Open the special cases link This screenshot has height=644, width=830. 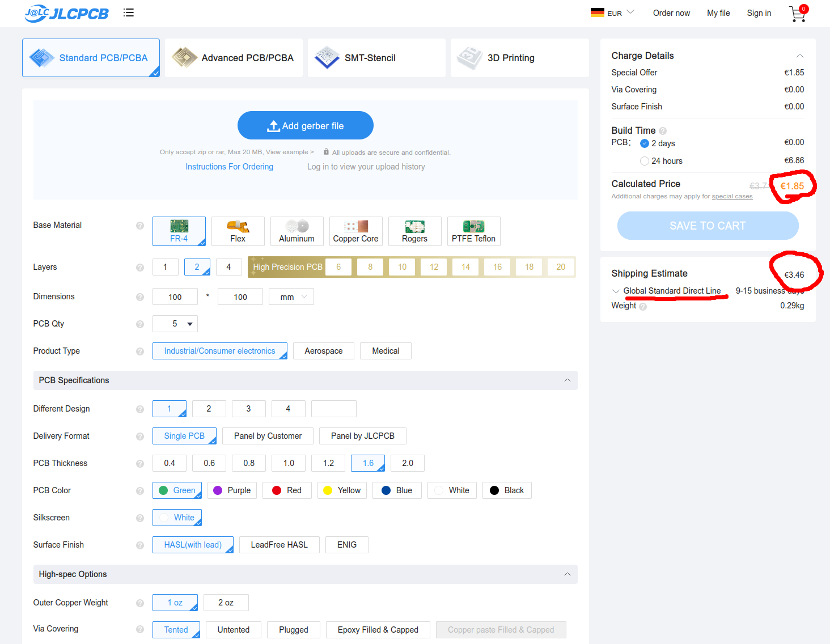[732, 197]
